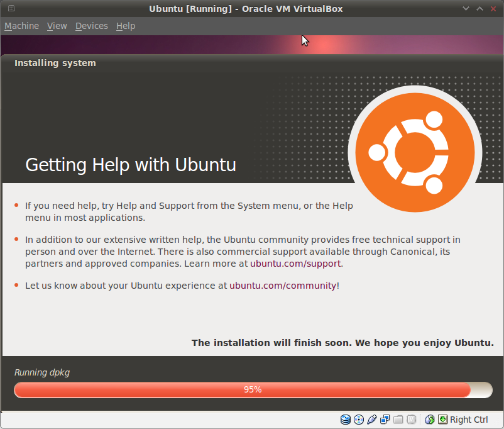This screenshot has height=429, width=504.
Task: Minimize the VirtualBox window
Action: [x=466, y=8]
